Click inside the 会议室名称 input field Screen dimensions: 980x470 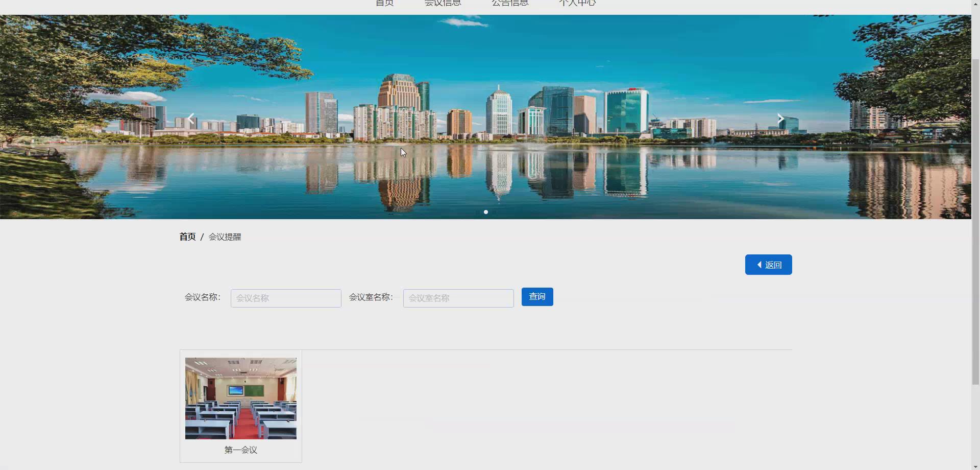tap(458, 298)
